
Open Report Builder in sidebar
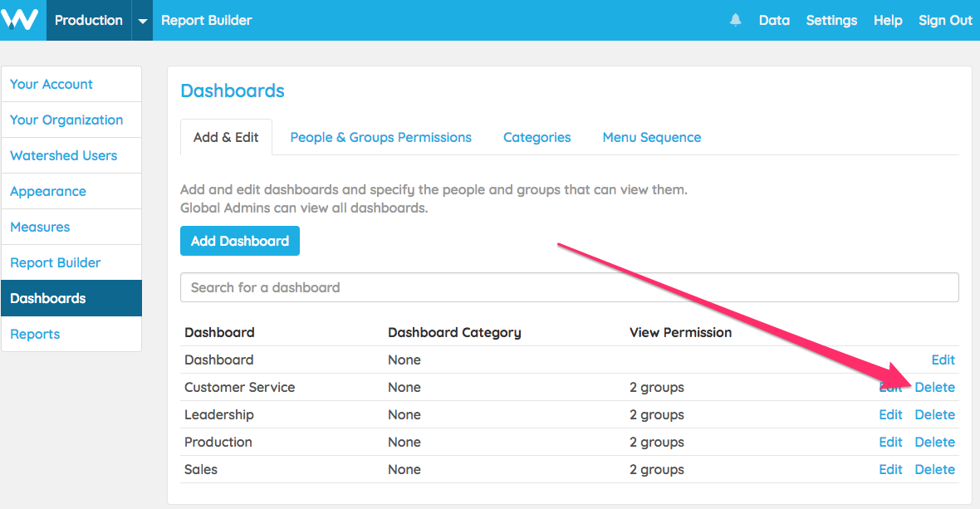click(x=71, y=262)
